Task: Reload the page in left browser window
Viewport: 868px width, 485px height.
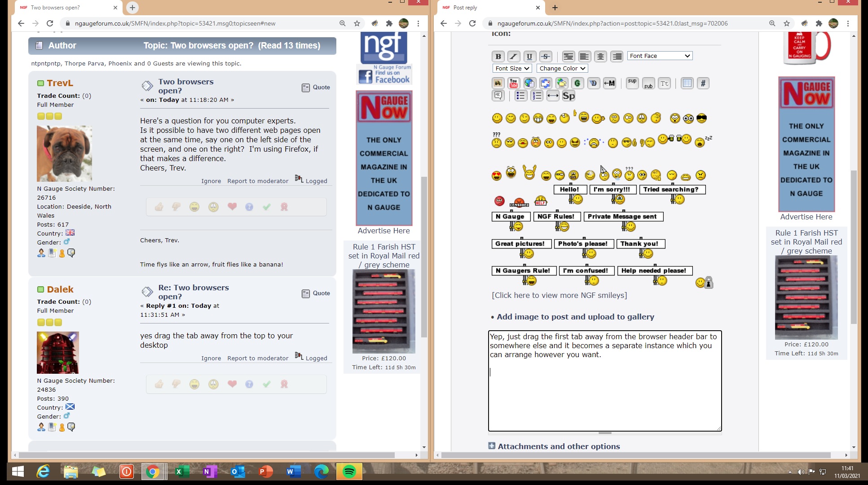Action: (50, 23)
